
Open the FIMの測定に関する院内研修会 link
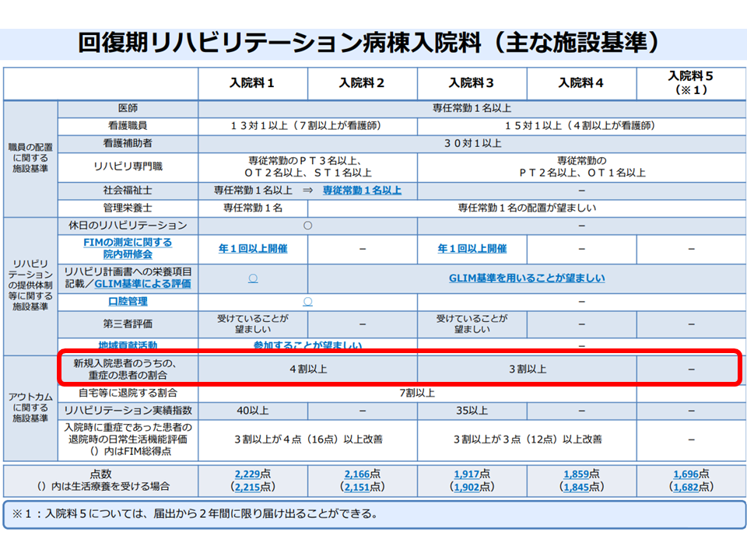coord(128,248)
